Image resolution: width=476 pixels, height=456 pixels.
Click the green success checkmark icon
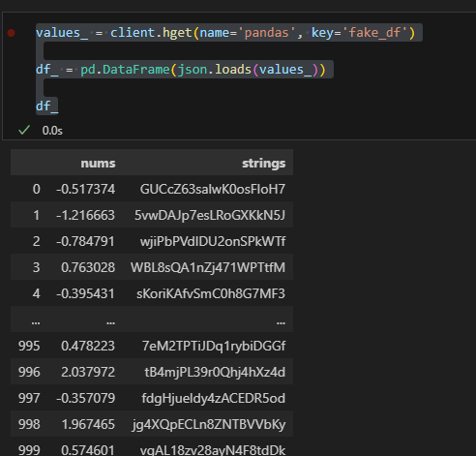tap(24, 131)
